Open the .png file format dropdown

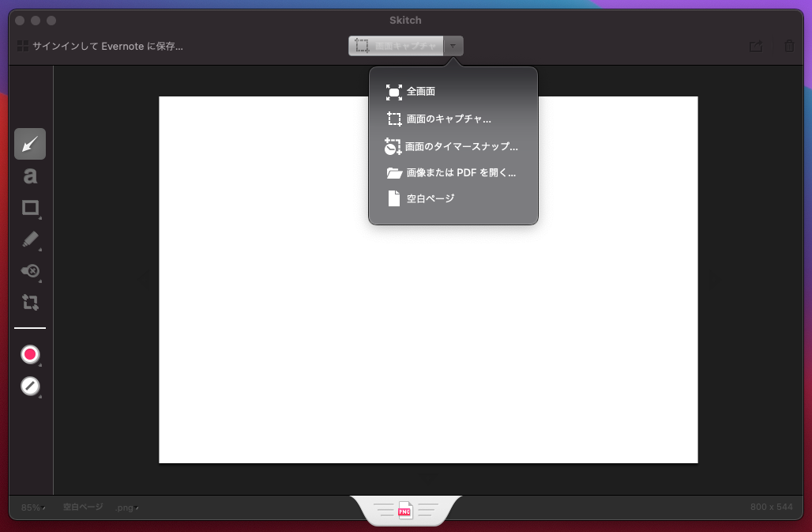point(126,507)
